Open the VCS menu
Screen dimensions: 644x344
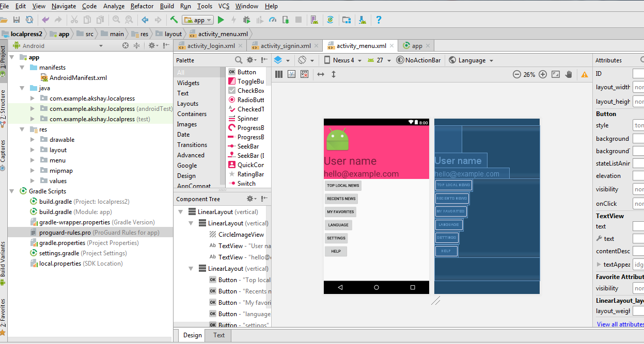224,6
